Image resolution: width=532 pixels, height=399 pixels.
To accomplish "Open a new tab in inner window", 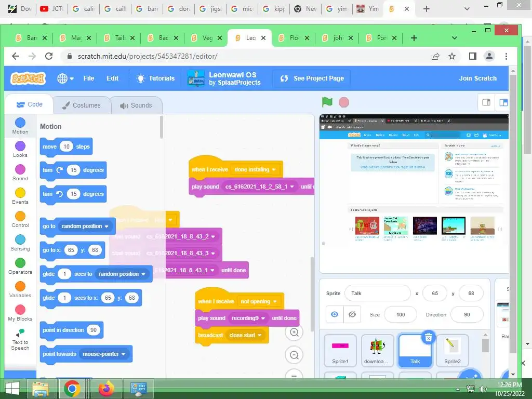I will click(x=414, y=37).
